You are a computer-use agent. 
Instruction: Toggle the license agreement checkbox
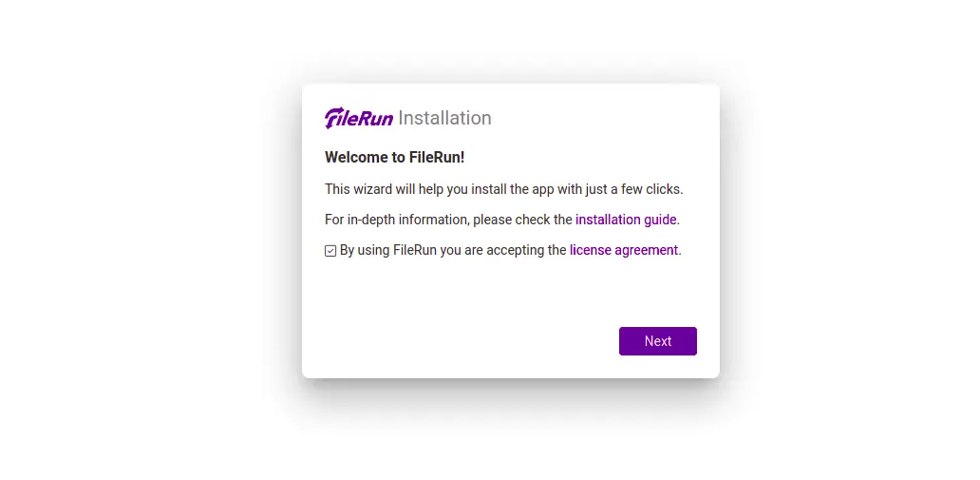(x=330, y=251)
